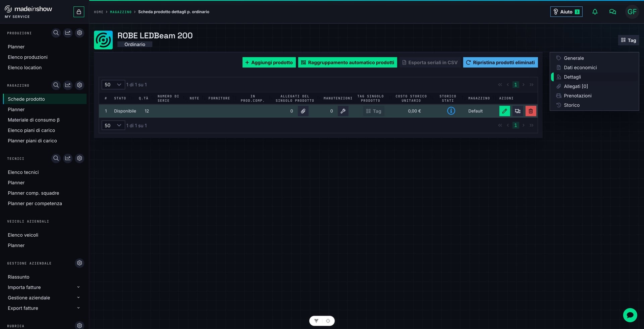Screen dimensions: 644x329
Task: Go to HOME breadcrumb link
Action: [x=99, y=12]
